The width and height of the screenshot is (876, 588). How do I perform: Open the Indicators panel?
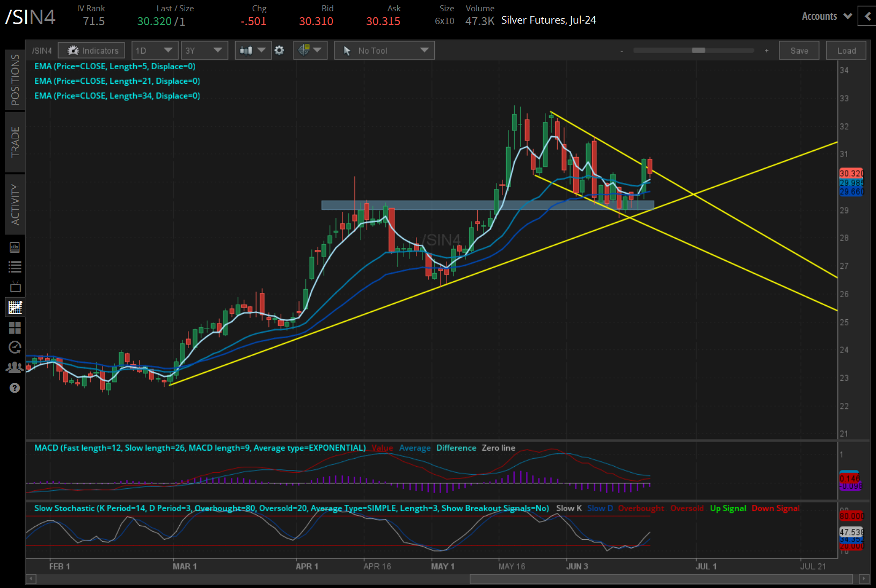pos(92,50)
